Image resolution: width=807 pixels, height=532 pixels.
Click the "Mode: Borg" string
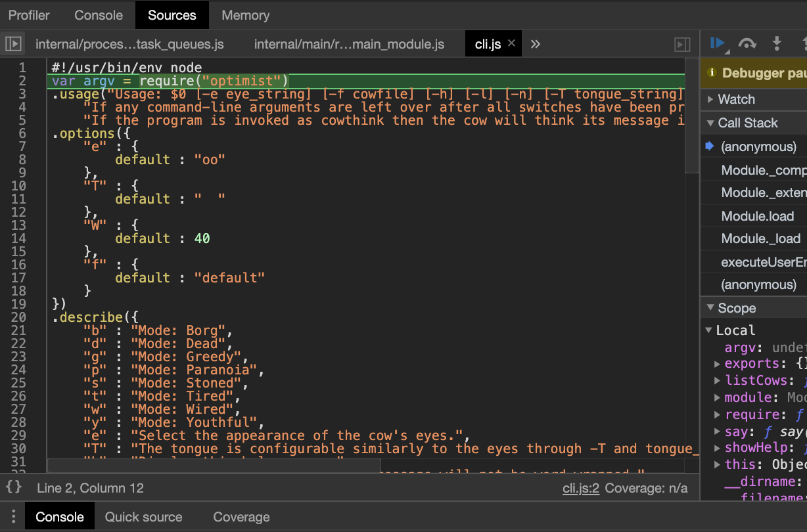coord(178,330)
